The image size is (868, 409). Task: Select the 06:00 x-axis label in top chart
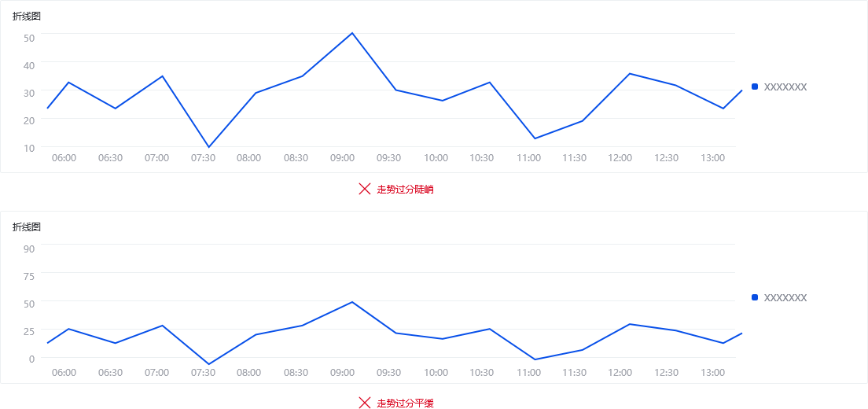[x=64, y=158]
